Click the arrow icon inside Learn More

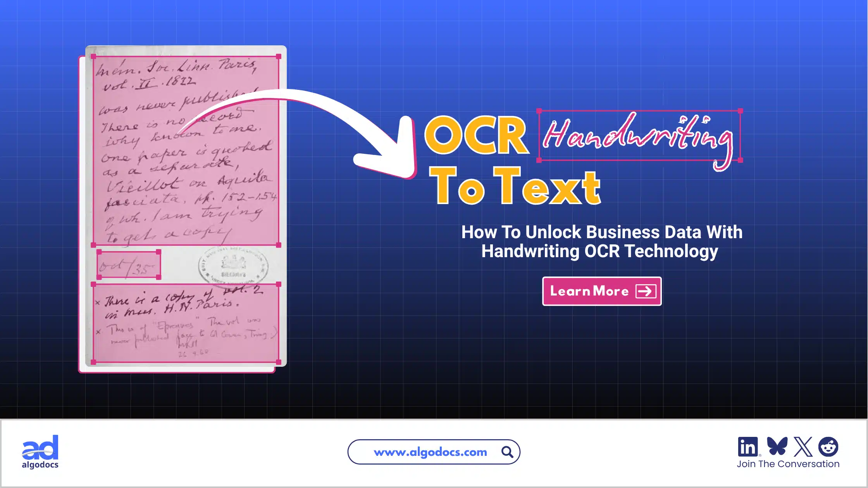point(646,291)
